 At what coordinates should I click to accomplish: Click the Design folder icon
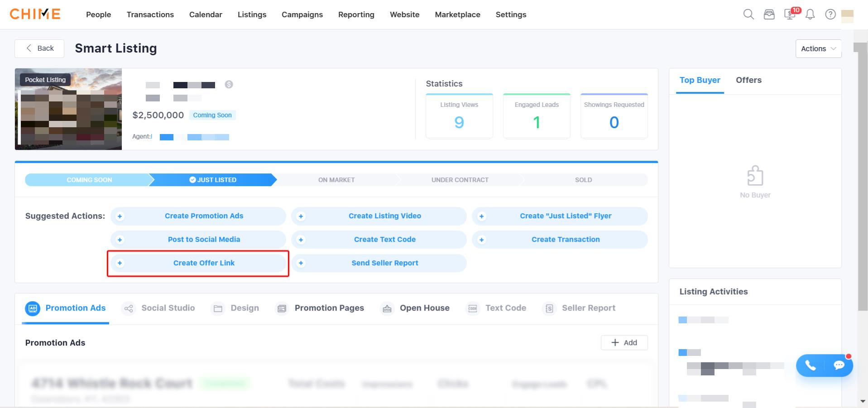[x=218, y=308]
